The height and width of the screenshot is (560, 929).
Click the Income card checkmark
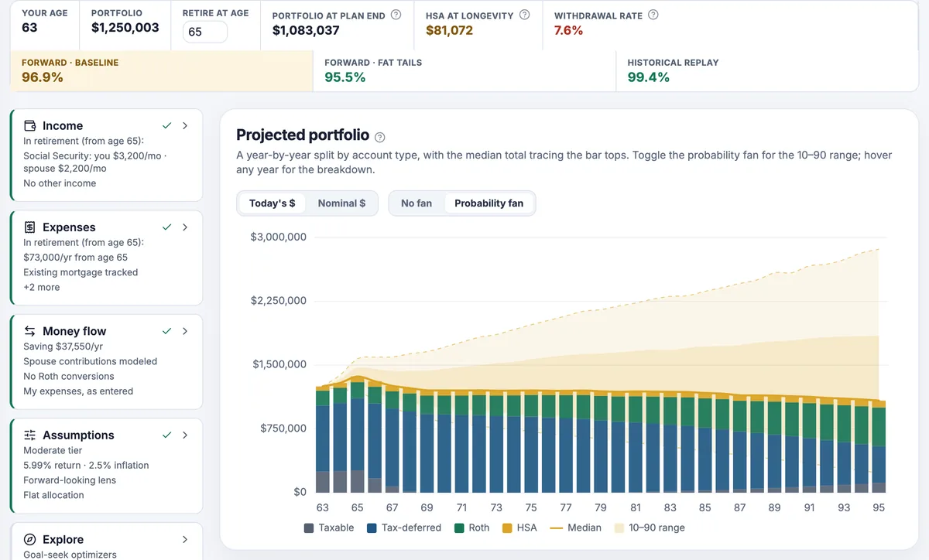(166, 125)
